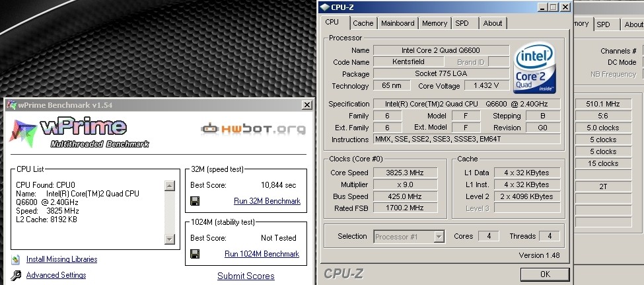Screen dimensions: 644x285
Task: Click the L2 Cache: 8192 KB line
Action: 46,220
